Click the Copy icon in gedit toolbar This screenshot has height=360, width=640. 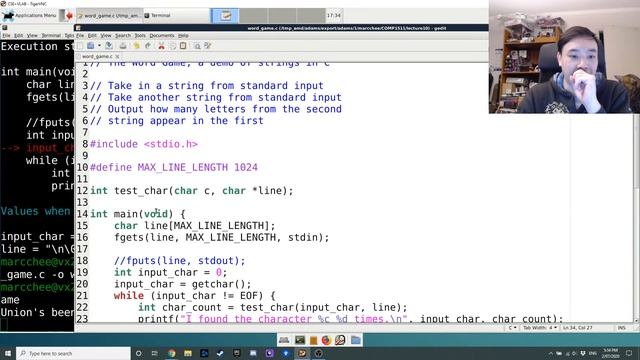click(x=172, y=46)
